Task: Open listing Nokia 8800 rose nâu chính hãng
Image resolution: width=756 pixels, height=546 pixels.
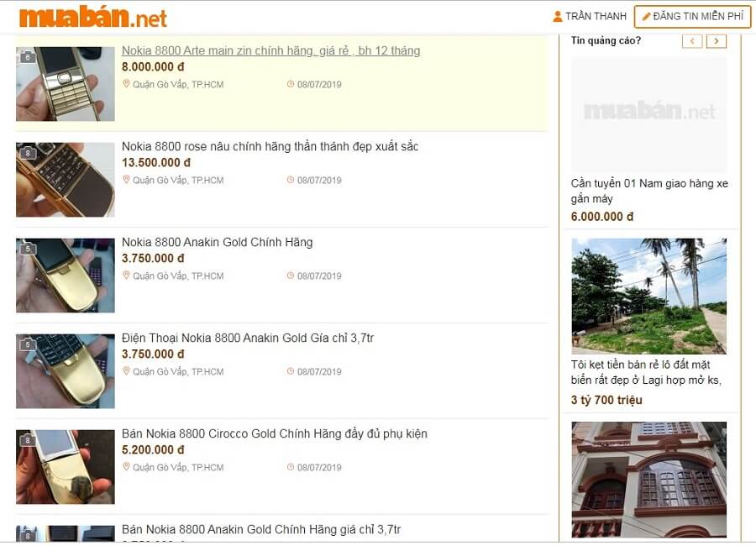Action: (x=270, y=146)
